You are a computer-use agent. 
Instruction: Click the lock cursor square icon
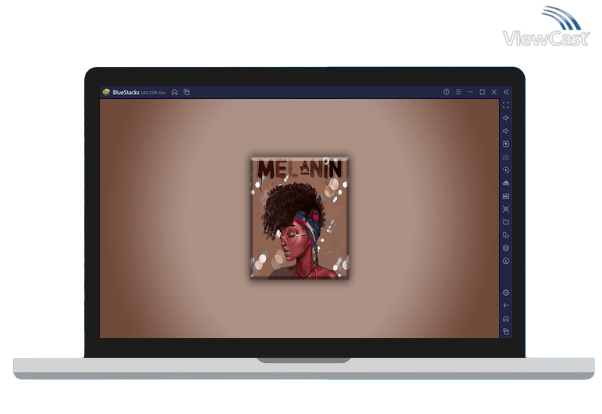pyautogui.click(x=506, y=144)
